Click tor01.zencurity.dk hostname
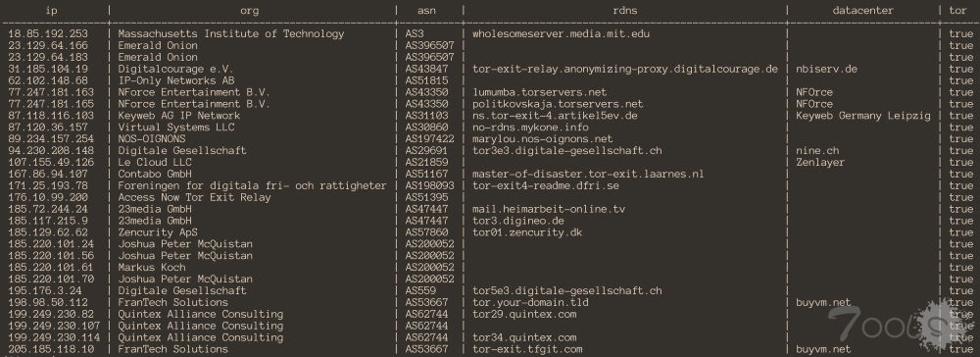 (x=527, y=232)
